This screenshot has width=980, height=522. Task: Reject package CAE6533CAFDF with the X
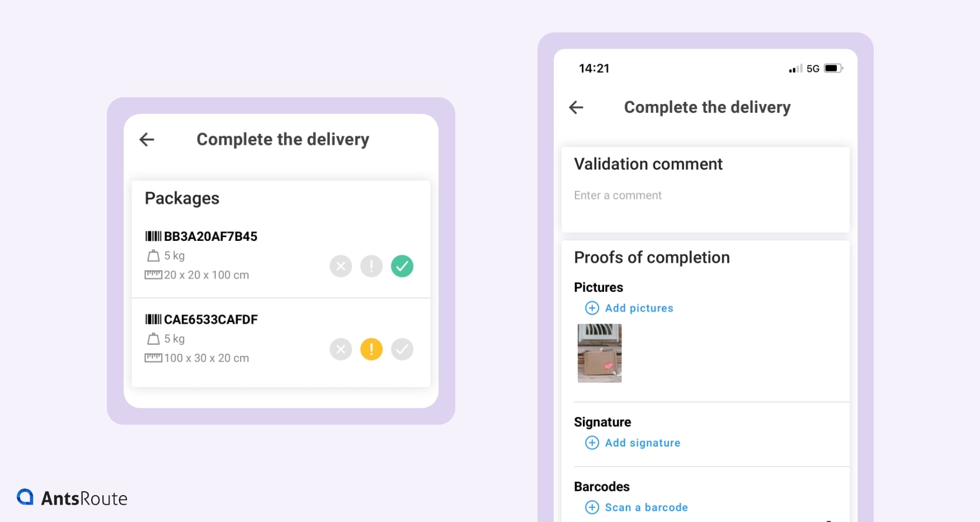pos(341,349)
